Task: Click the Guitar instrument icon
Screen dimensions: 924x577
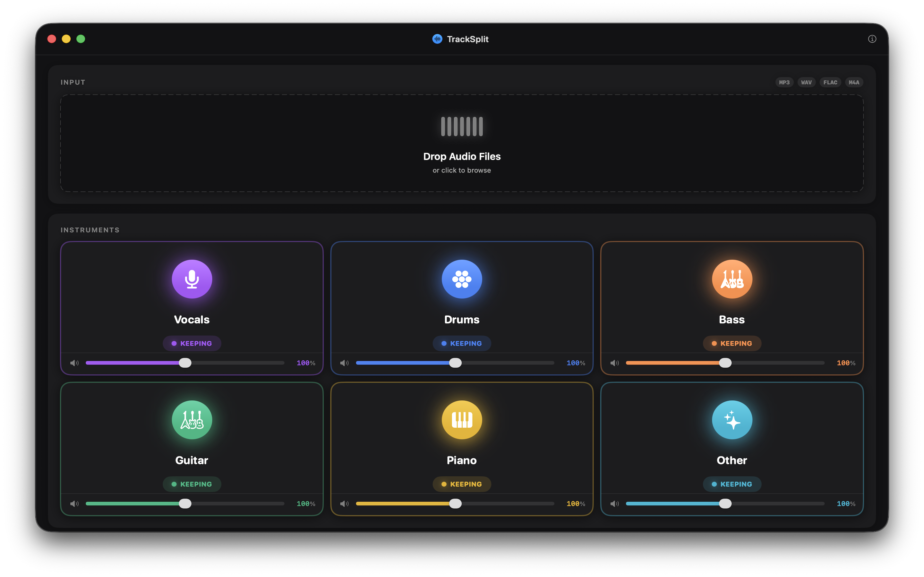Action: pos(192,419)
